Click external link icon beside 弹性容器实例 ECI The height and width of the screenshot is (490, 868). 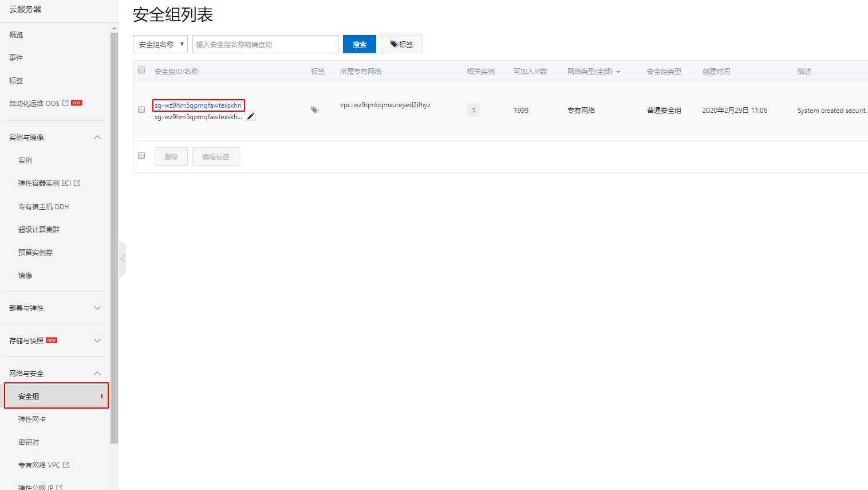(77, 183)
